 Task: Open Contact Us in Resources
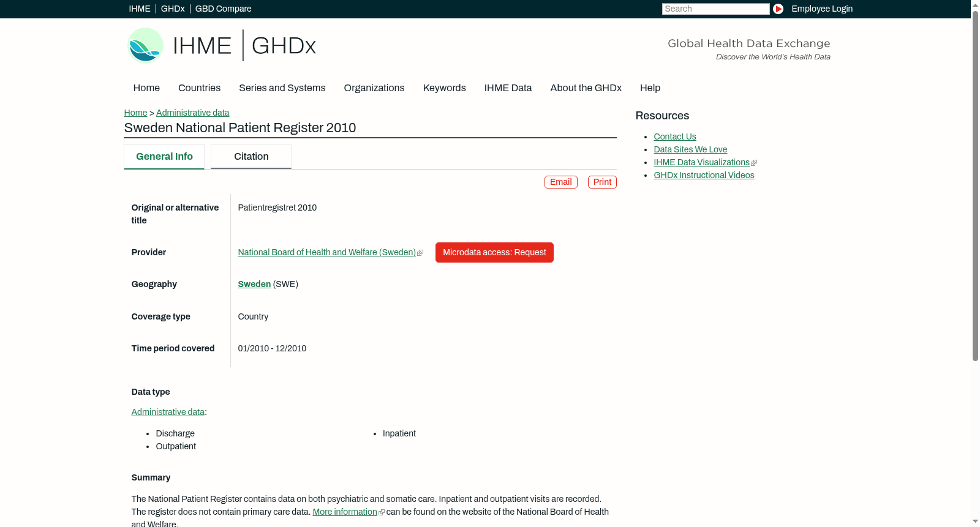675,136
